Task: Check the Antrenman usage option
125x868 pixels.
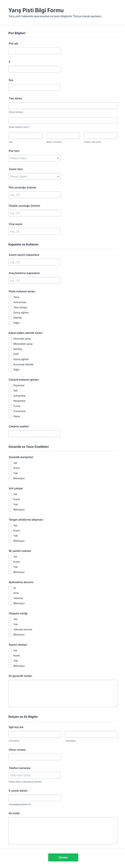Action: click(10, 302)
